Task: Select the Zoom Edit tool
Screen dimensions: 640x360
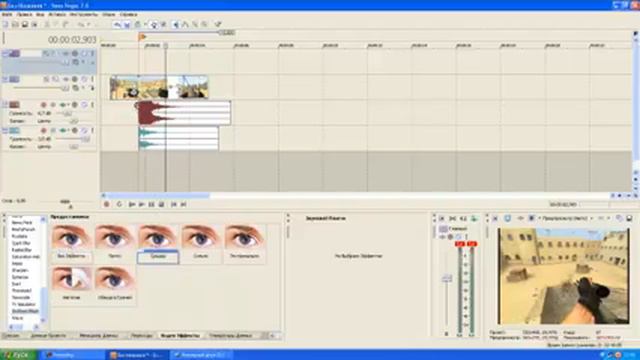Action: click(x=204, y=25)
